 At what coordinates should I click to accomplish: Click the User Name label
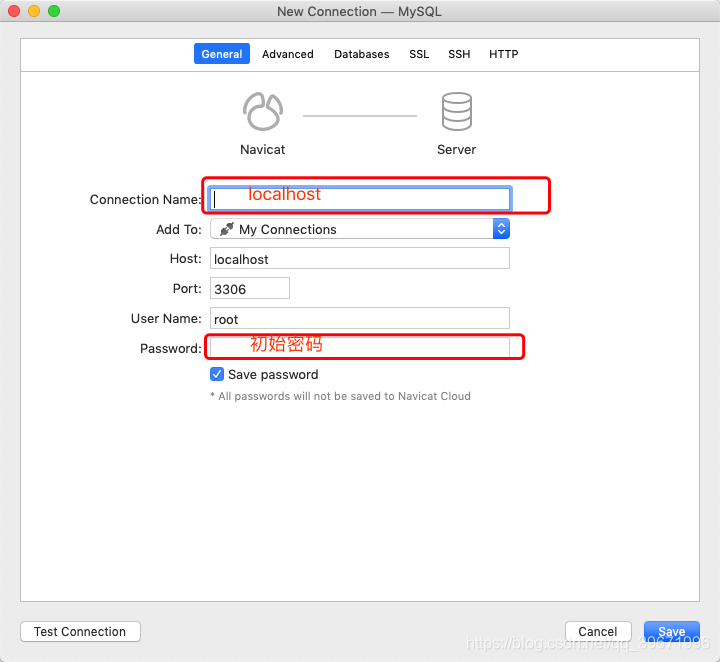click(x=166, y=319)
